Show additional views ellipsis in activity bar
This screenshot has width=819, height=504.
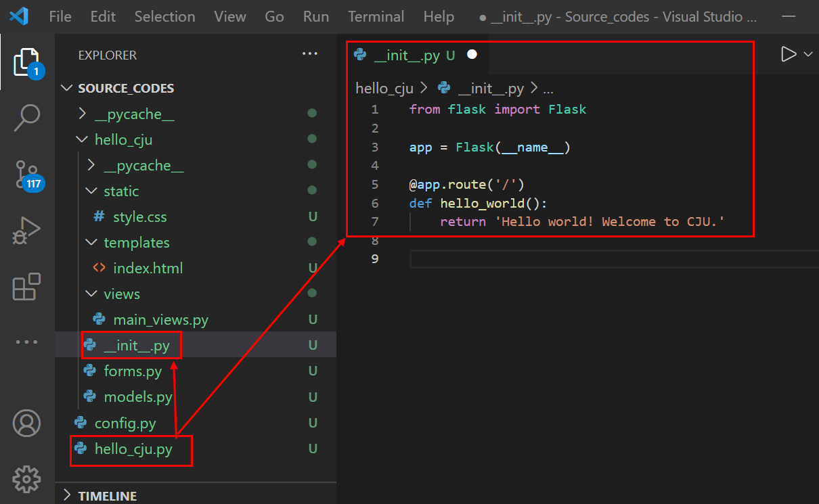pyautogui.click(x=27, y=342)
